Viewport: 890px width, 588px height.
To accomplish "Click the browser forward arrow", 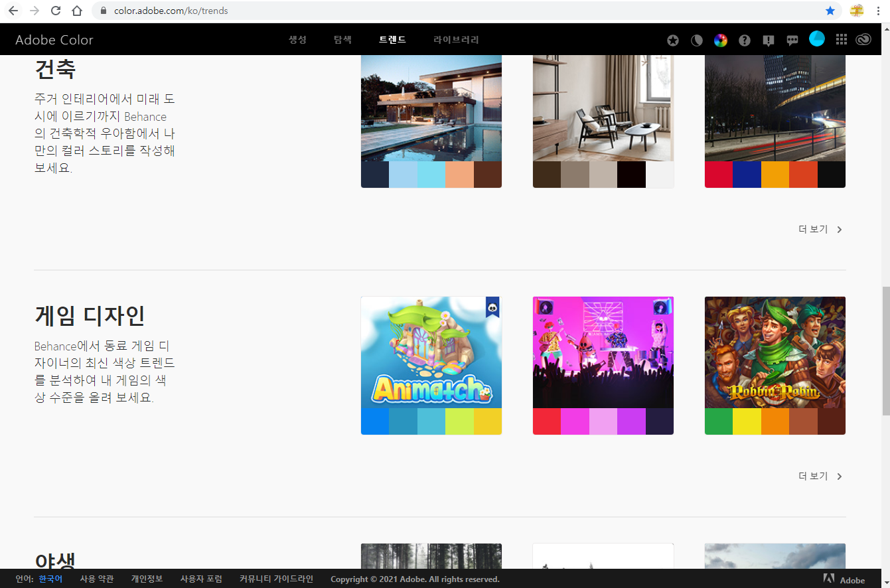I will [x=35, y=11].
